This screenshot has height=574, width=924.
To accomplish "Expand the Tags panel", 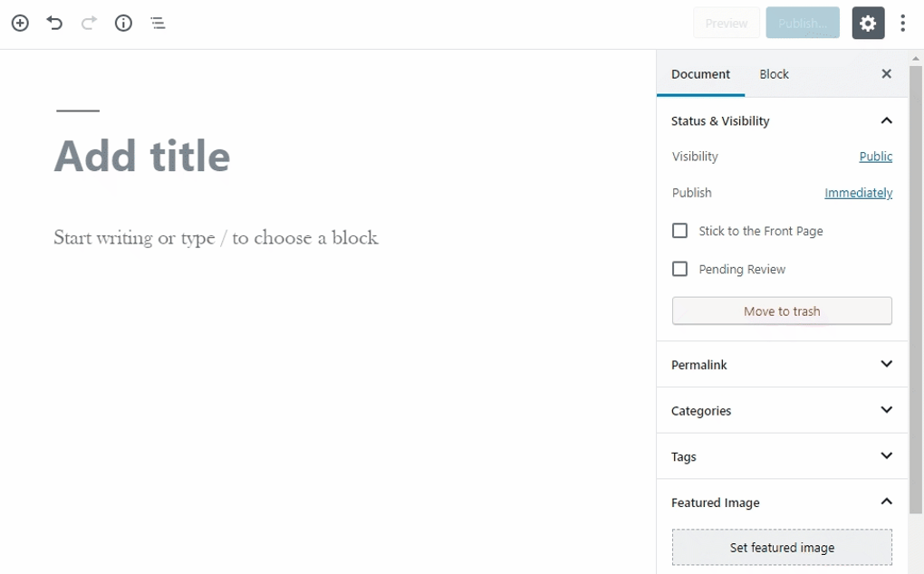I will pos(886,456).
